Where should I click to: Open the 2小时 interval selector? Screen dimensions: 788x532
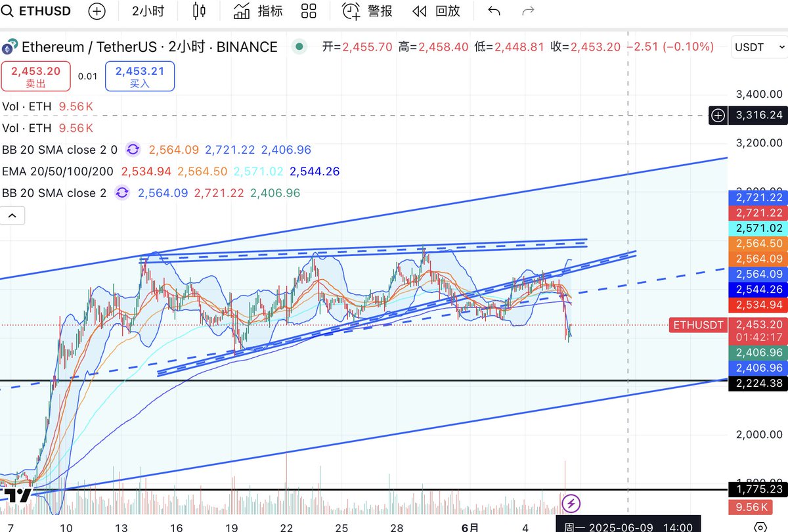pos(148,11)
